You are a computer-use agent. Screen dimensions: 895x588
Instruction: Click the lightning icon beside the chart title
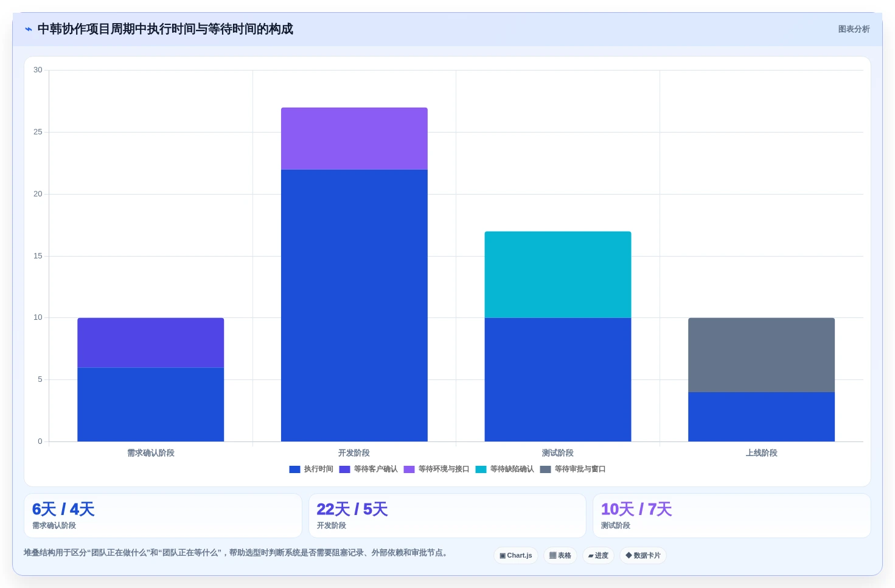tap(28, 29)
